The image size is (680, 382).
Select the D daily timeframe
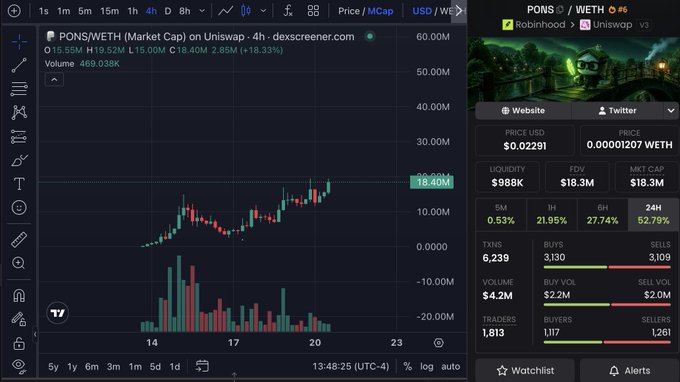click(168, 11)
